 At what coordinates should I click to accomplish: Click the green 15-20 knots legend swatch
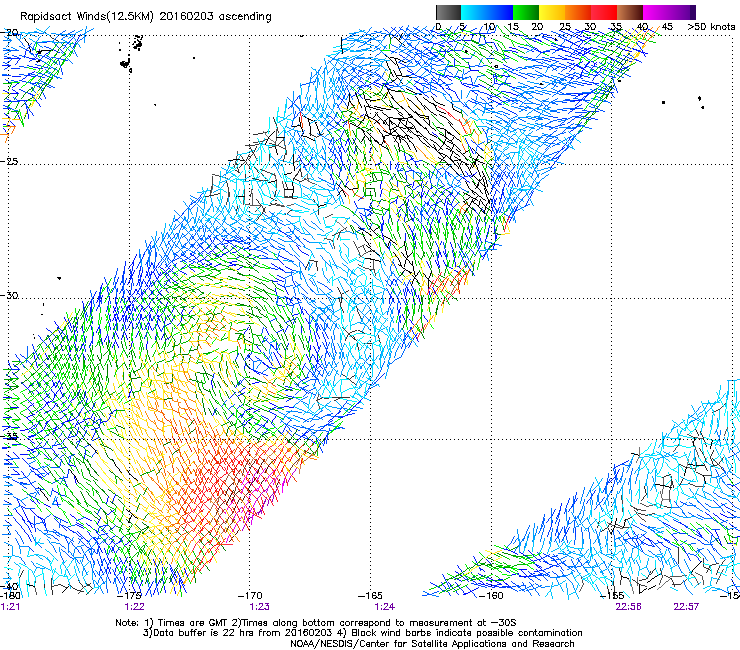click(x=526, y=12)
